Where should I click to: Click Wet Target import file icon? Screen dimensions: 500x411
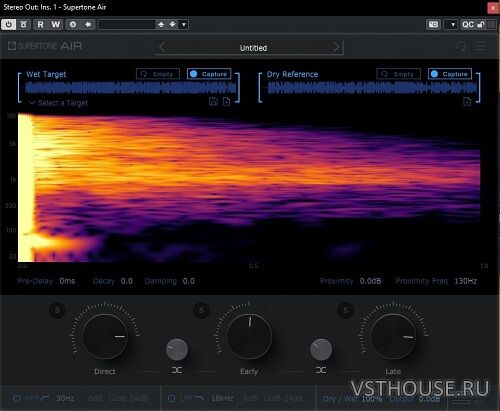[x=226, y=101]
